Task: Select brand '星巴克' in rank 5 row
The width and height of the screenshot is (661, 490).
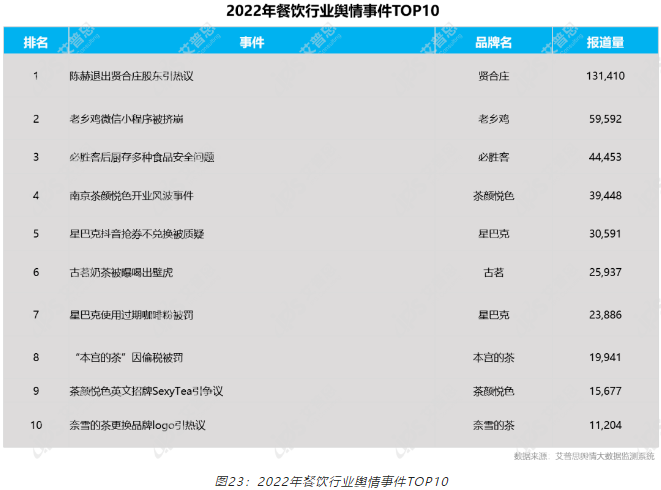Action: (x=493, y=234)
